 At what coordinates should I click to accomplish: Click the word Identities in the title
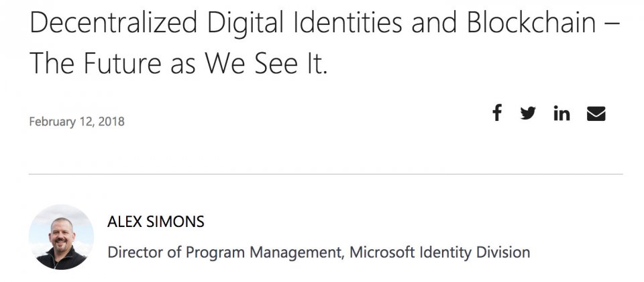coord(347,23)
